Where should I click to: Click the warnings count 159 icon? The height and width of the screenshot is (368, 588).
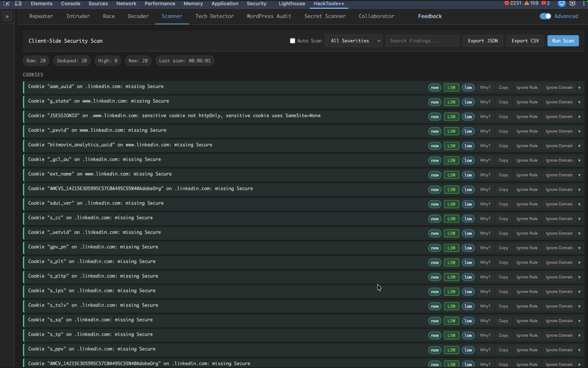tap(531, 3)
